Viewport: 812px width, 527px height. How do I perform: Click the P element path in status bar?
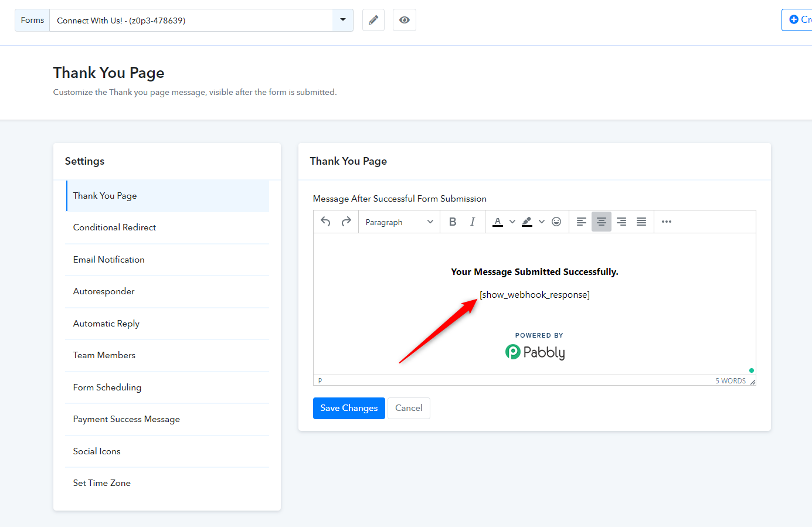tap(320, 380)
